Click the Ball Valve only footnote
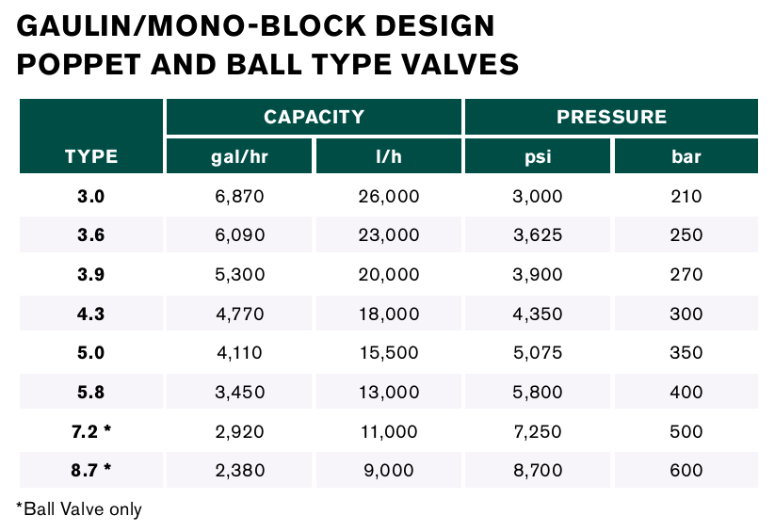Image resolution: width=775 pixels, height=532 pixels. [x=79, y=509]
